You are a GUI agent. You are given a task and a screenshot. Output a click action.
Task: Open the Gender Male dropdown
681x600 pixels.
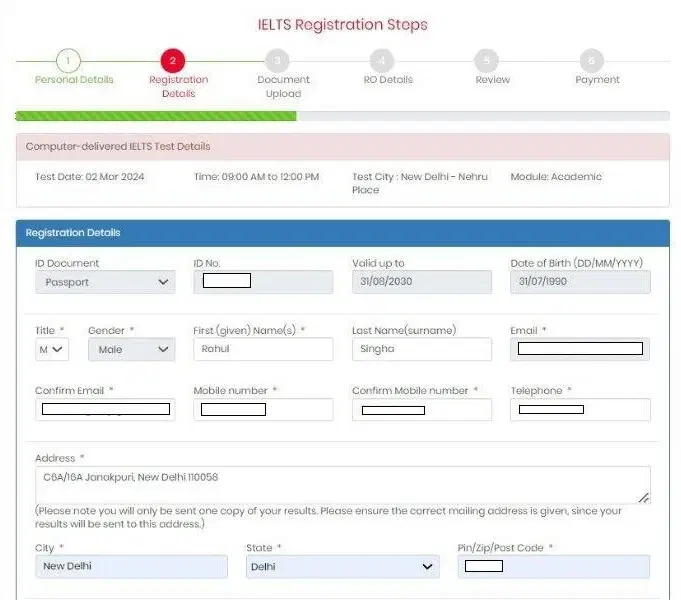click(132, 349)
